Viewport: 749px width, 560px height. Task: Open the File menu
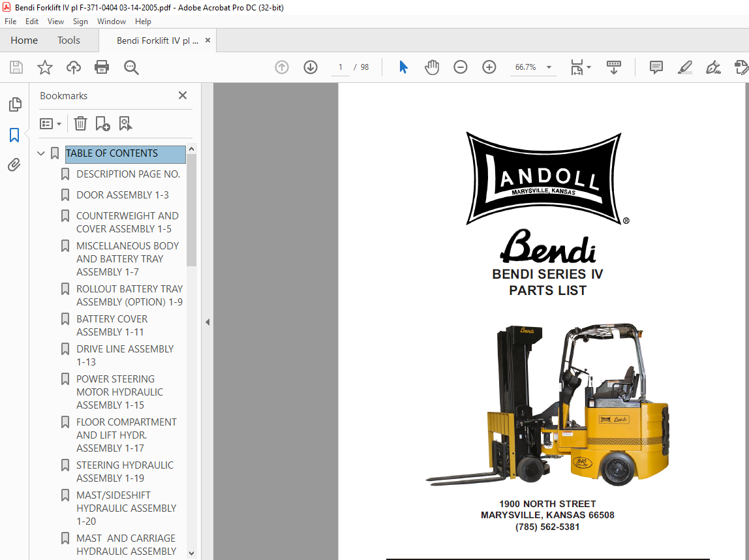(10, 22)
